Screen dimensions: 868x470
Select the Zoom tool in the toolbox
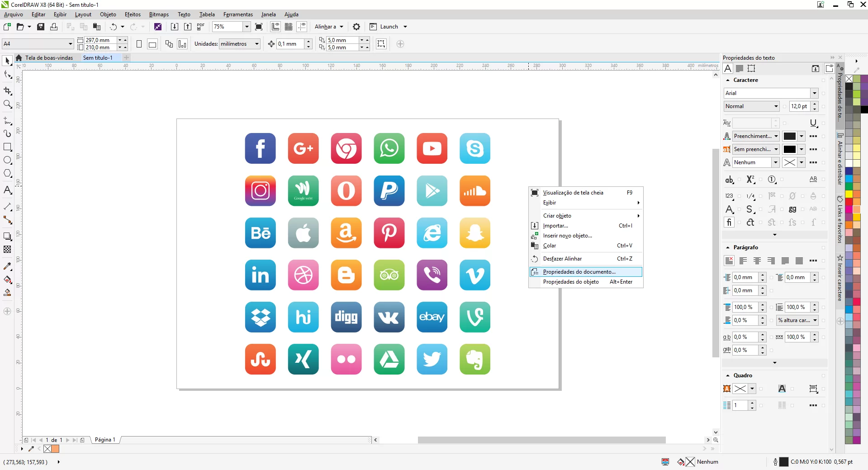[x=7, y=104]
